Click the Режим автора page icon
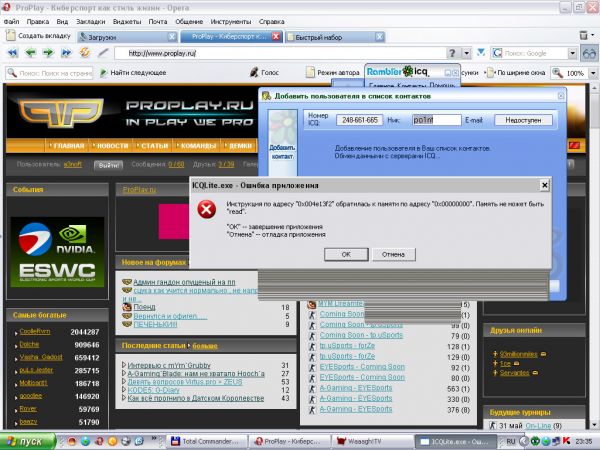 click(x=310, y=72)
